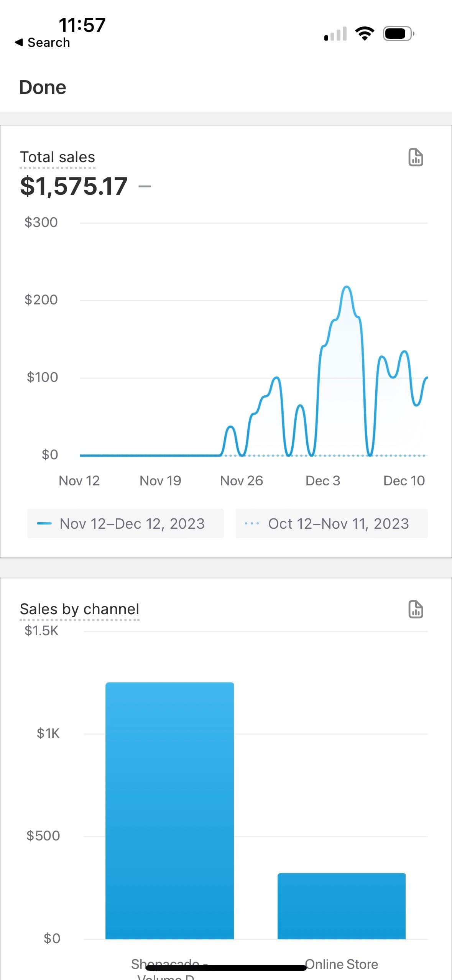
Task: Tap the battery indicator icon
Action: point(399,34)
